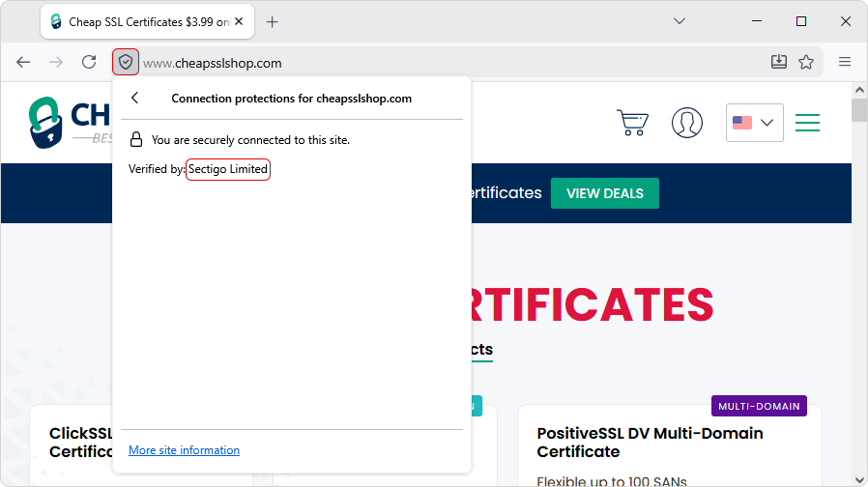The image size is (868, 487).
Task: Open the shopping cart icon
Action: (633, 123)
